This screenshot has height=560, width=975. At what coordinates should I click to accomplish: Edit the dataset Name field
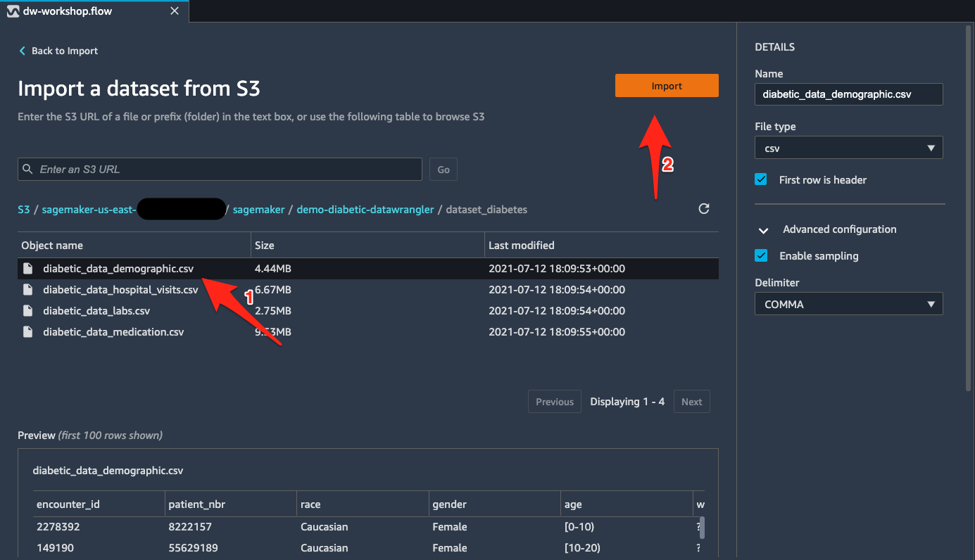pyautogui.click(x=848, y=94)
